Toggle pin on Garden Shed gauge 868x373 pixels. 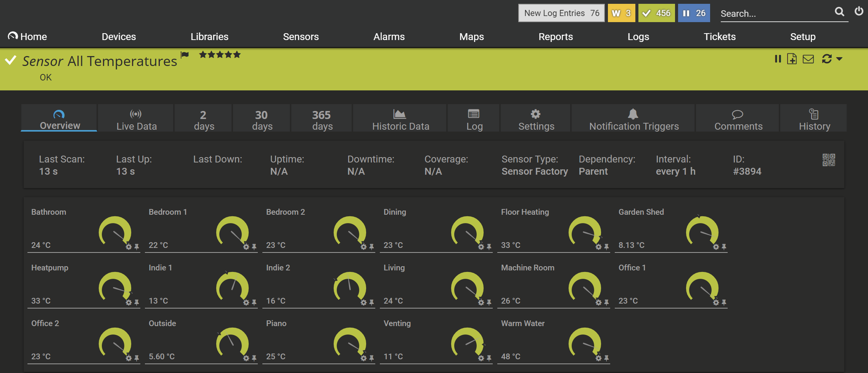coord(724,247)
